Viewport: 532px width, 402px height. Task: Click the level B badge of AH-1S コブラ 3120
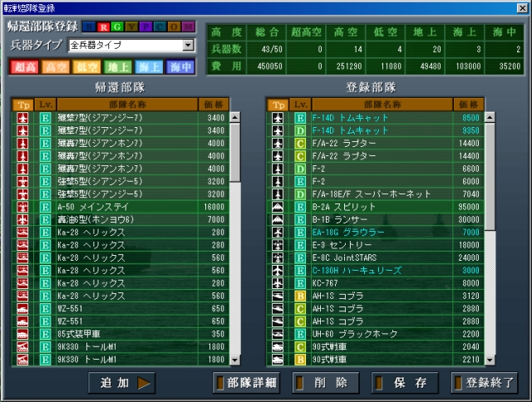pyautogui.click(x=300, y=296)
